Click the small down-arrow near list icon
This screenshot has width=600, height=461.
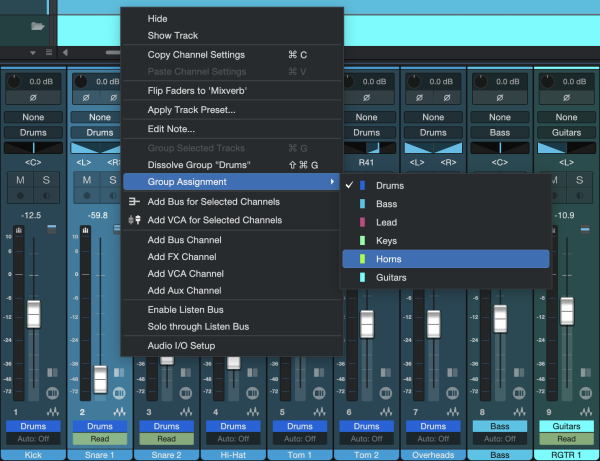pos(33,53)
